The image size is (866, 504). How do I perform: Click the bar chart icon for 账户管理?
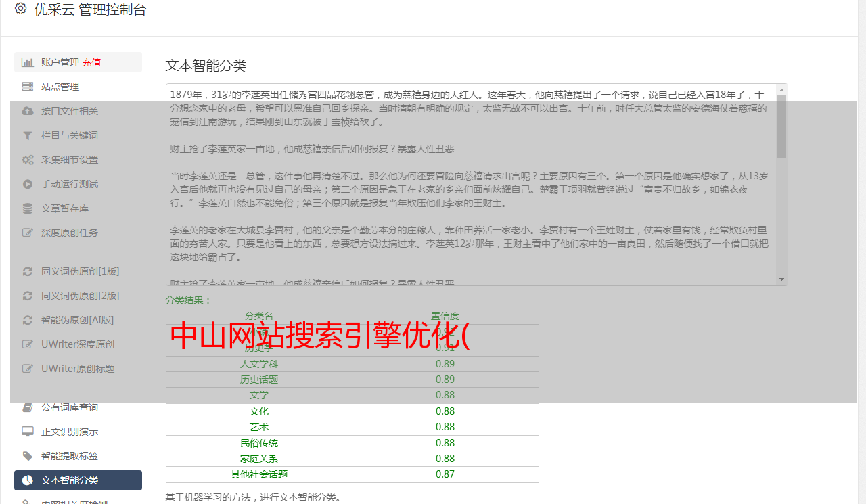pos(28,62)
